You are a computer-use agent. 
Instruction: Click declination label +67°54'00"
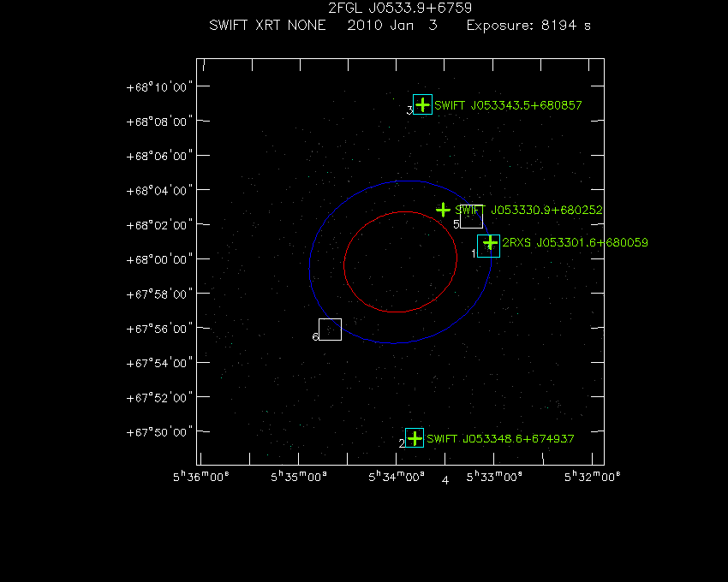point(159,363)
